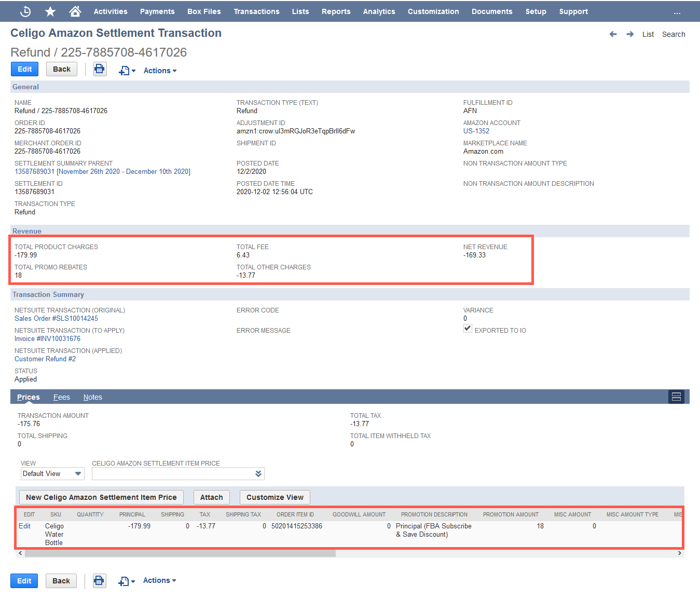Select posted date time 2020-12-02 12:56:04 UTC
This screenshot has width=700, height=599.
(274, 192)
